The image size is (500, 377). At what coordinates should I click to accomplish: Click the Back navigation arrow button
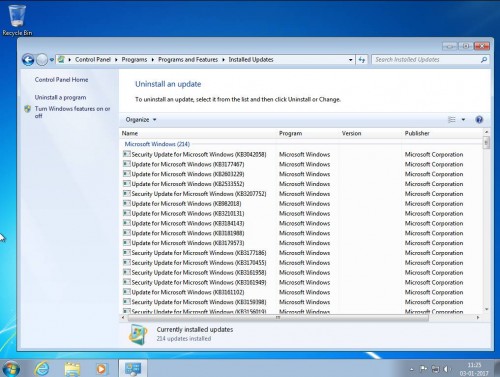point(28,60)
